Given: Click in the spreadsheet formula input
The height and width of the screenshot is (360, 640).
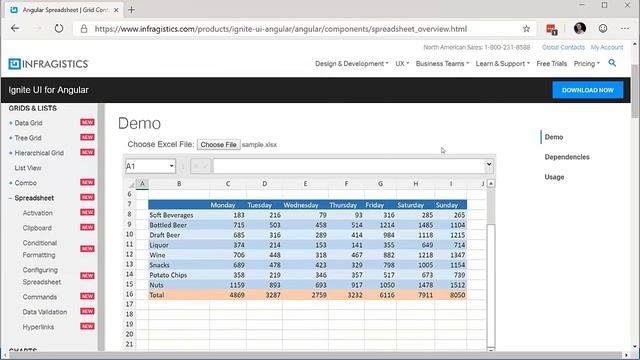Looking at the screenshot, I should [x=349, y=166].
